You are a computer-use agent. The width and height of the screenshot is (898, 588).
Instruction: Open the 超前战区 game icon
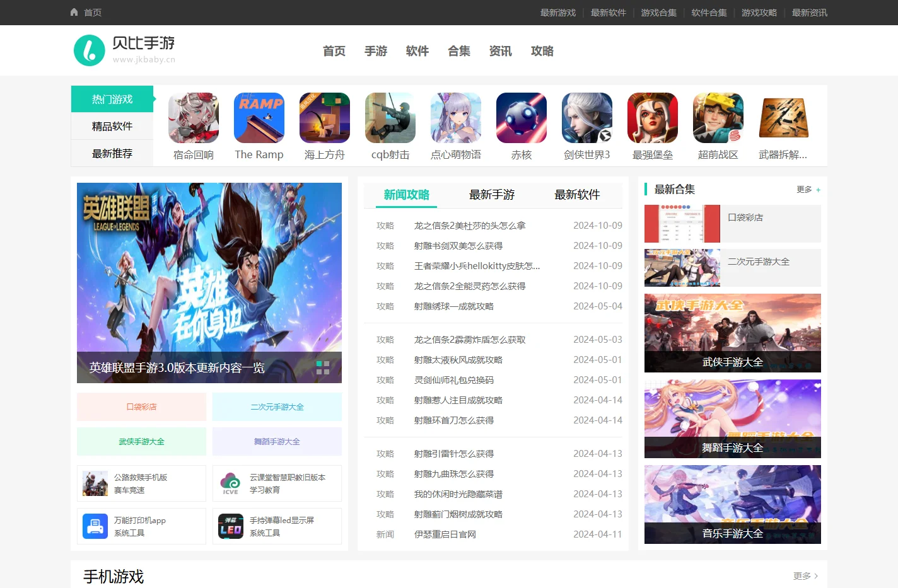[718, 118]
